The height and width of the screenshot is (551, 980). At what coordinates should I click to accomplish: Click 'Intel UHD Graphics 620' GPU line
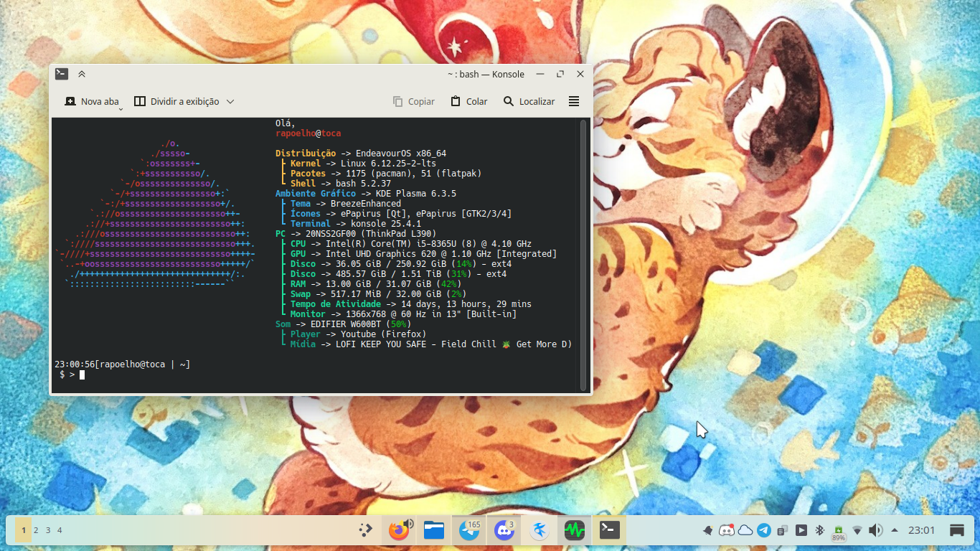coord(381,254)
